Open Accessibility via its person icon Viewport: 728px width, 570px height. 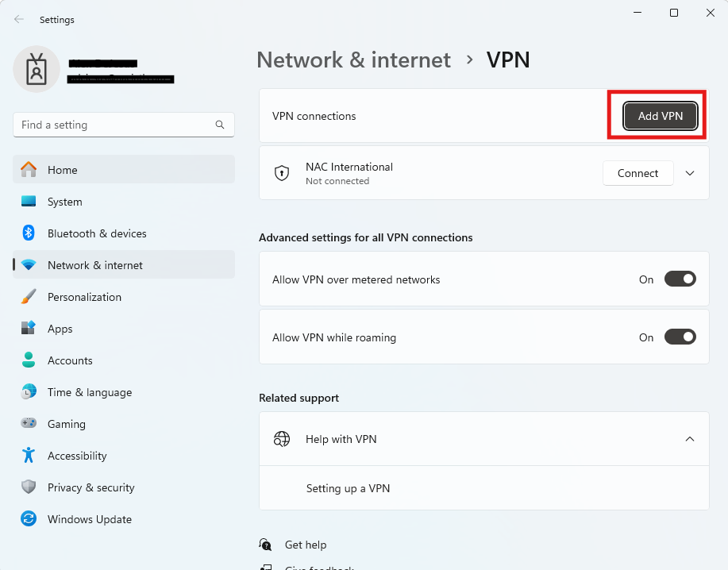[x=29, y=455]
